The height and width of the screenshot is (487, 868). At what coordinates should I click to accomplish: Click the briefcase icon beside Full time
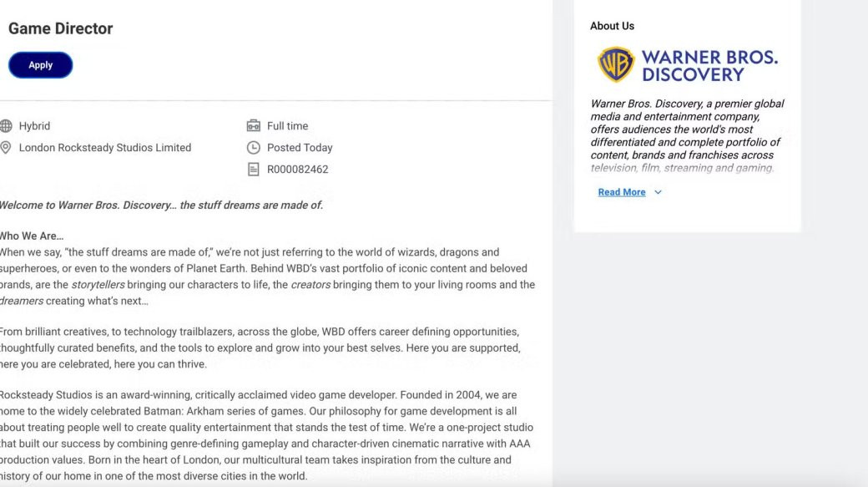253,126
